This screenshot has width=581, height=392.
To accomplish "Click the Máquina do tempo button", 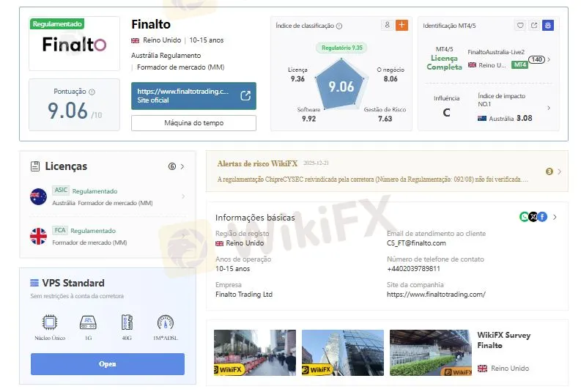I will coord(193,123).
